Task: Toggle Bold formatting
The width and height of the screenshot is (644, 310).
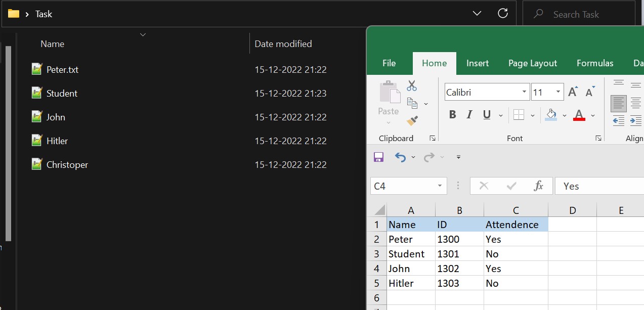Action: click(x=453, y=115)
